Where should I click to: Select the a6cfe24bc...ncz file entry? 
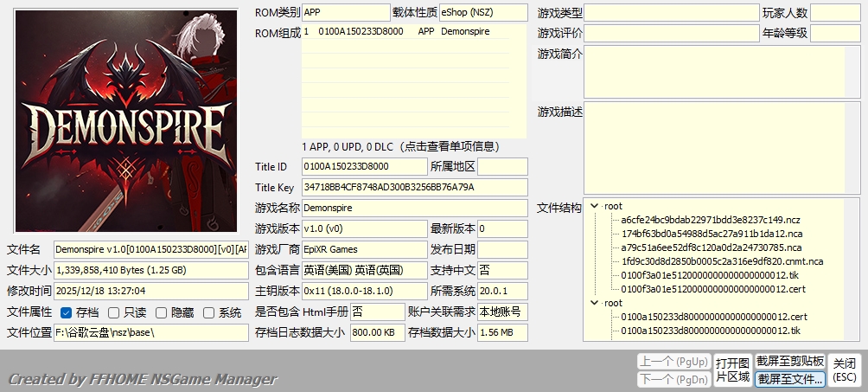point(710,220)
